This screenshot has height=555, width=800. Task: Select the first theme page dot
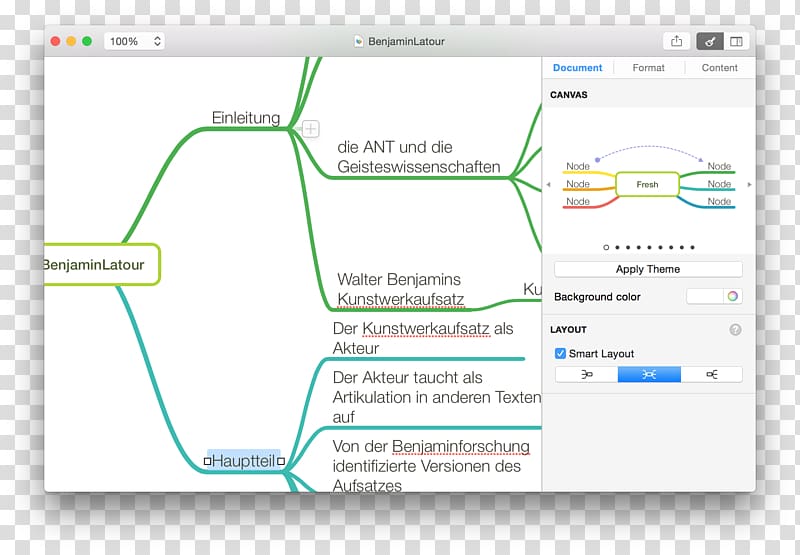coord(606,247)
